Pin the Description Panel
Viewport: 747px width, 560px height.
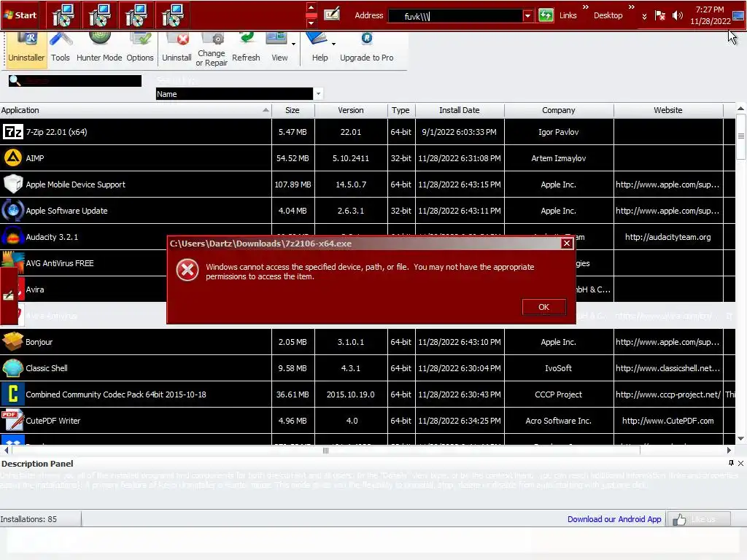pyautogui.click(x=731, y=463)
